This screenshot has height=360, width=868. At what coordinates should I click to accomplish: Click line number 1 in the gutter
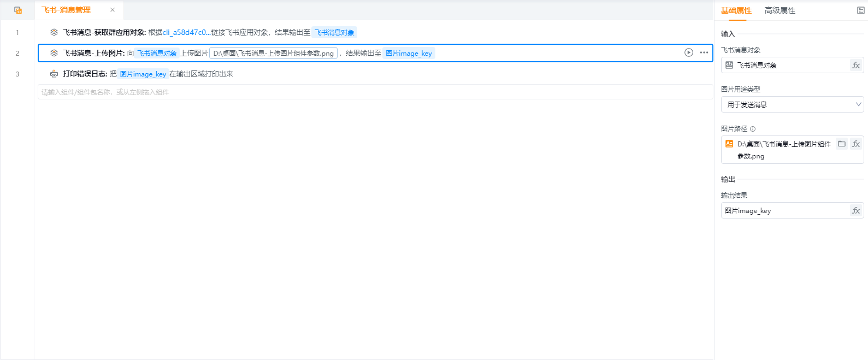coord(17,32)
